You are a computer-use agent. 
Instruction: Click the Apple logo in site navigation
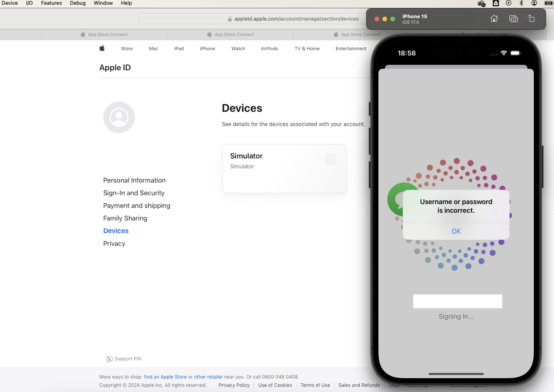(102, 48)
